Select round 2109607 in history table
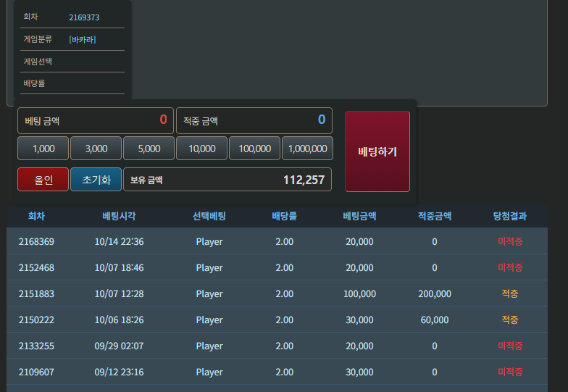The width and height of the screenshot is (568, 392). (x=36, y=372)
